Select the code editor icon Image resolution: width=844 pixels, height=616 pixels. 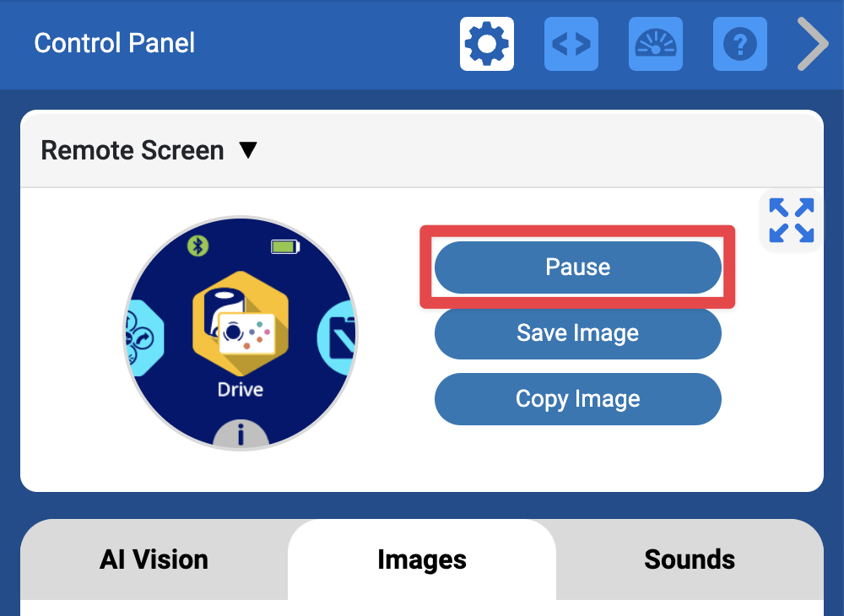571,44
